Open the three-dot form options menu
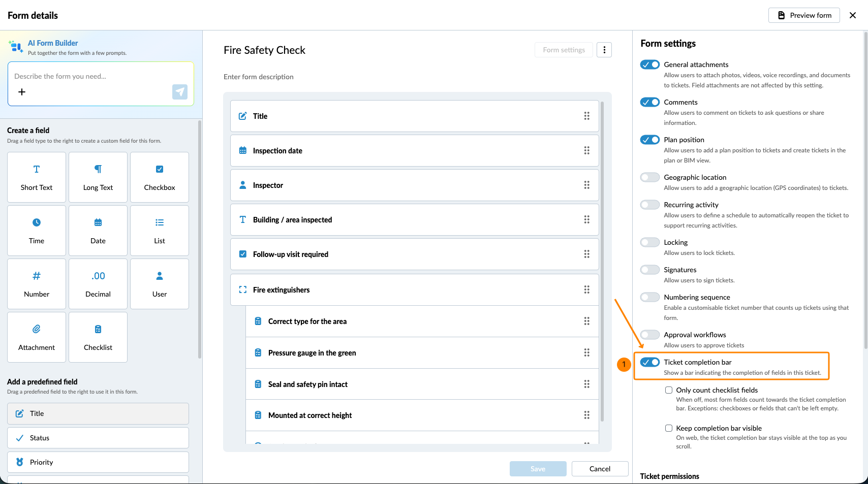The width and height of the screenshot is (868, 484). 604,50
